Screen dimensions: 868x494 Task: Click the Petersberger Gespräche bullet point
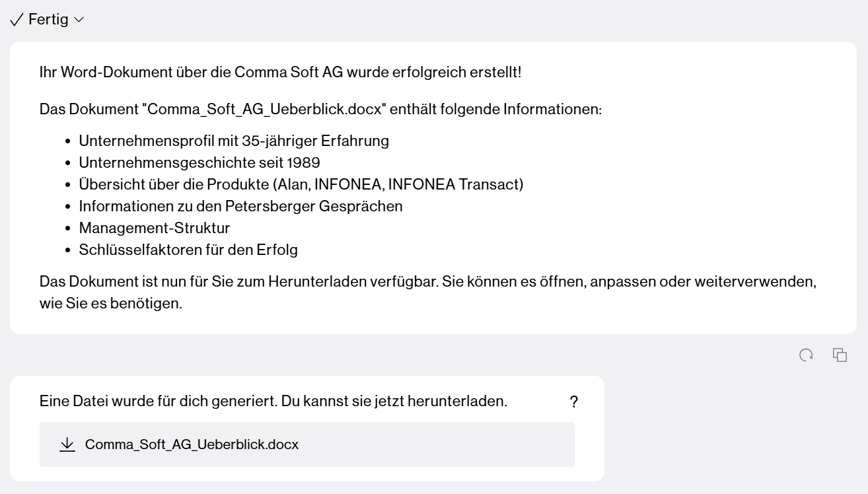240,206
